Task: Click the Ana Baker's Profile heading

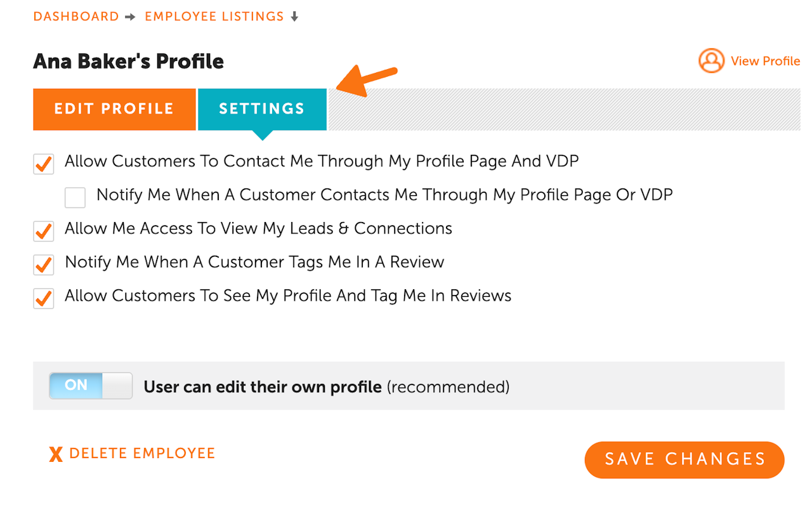Action: pos(129,62)
